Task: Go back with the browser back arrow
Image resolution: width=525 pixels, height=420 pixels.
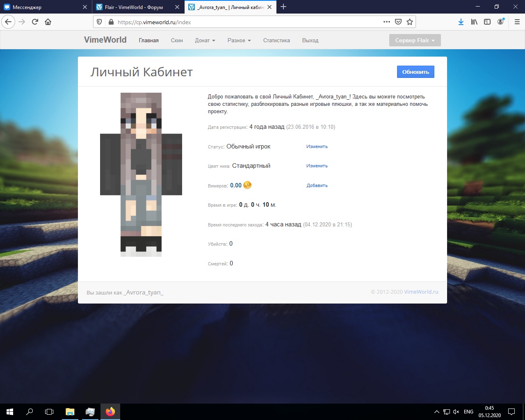Action: coord(8,22)
